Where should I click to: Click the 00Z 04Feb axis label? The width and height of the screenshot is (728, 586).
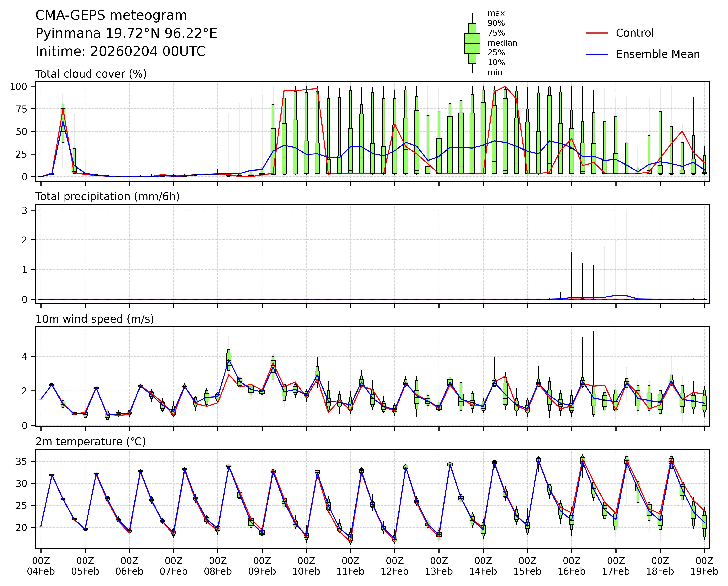(x=41, y=566)
